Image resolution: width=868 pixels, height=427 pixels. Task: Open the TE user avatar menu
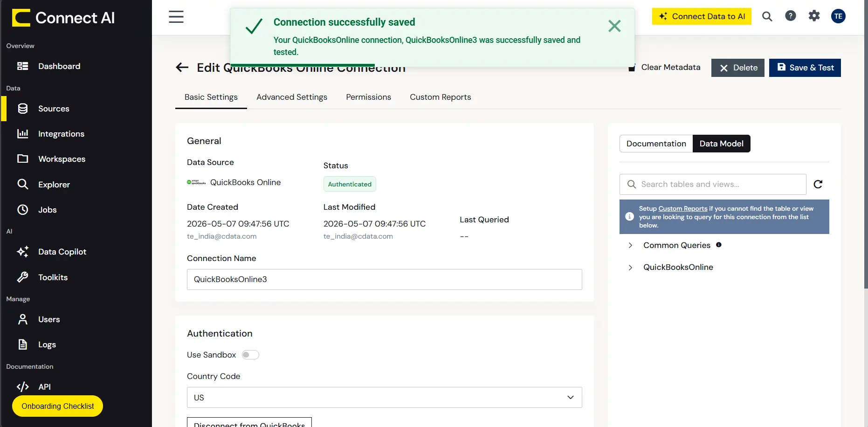coord(838,16)
